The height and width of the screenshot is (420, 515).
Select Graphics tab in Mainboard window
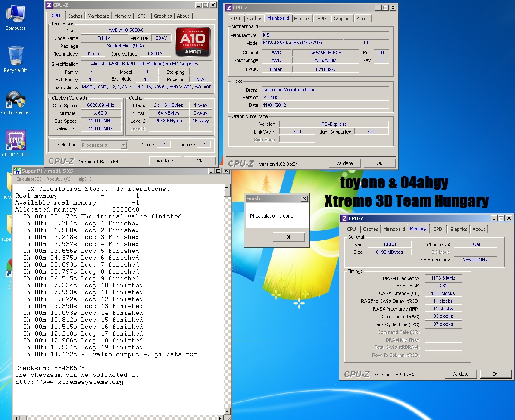pos(342,19)
